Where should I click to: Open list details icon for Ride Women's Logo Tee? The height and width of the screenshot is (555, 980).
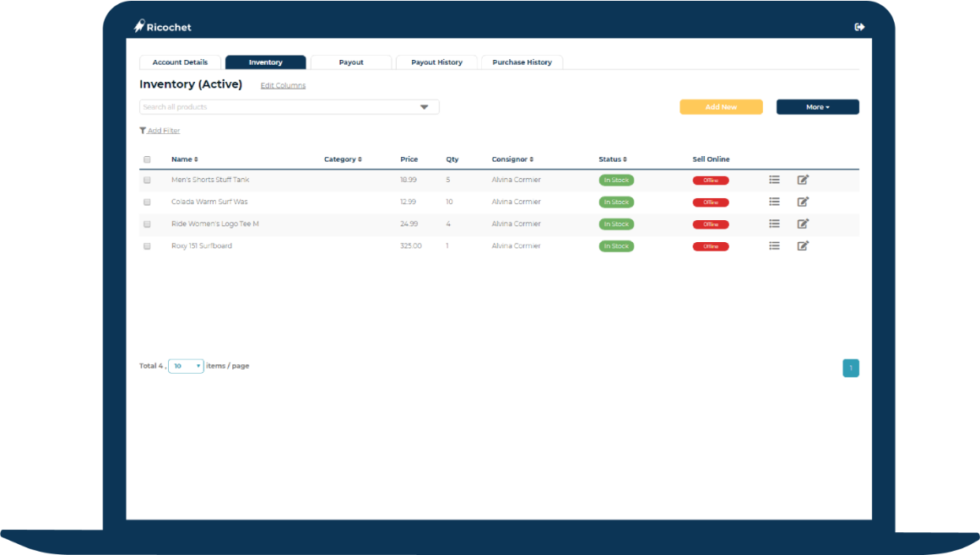(x=774, y=224)
